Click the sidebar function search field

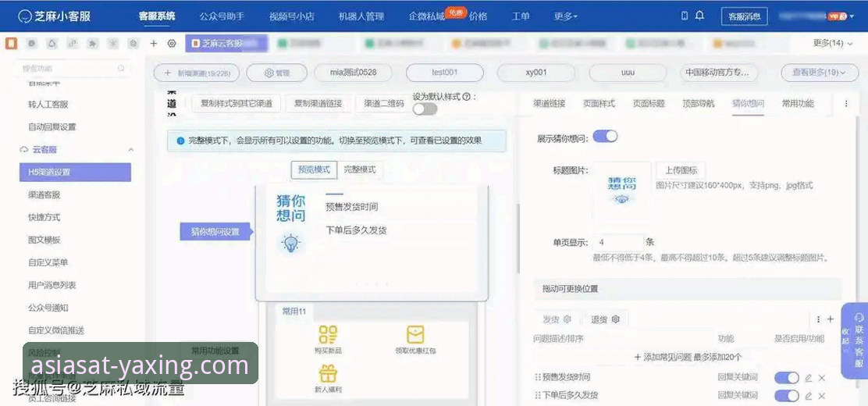[x=72, y=69]
